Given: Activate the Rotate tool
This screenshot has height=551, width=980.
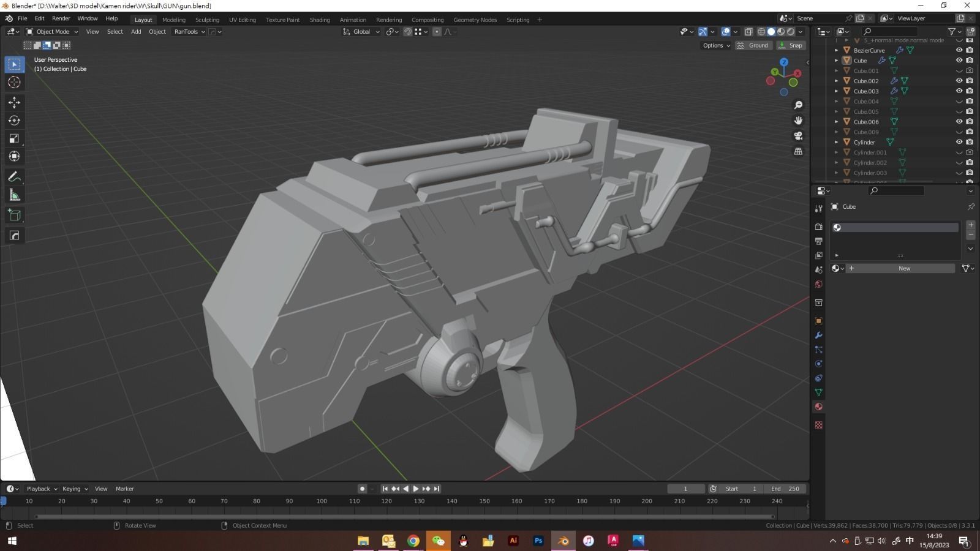Looking at the screenshot, I should (14, 121).
